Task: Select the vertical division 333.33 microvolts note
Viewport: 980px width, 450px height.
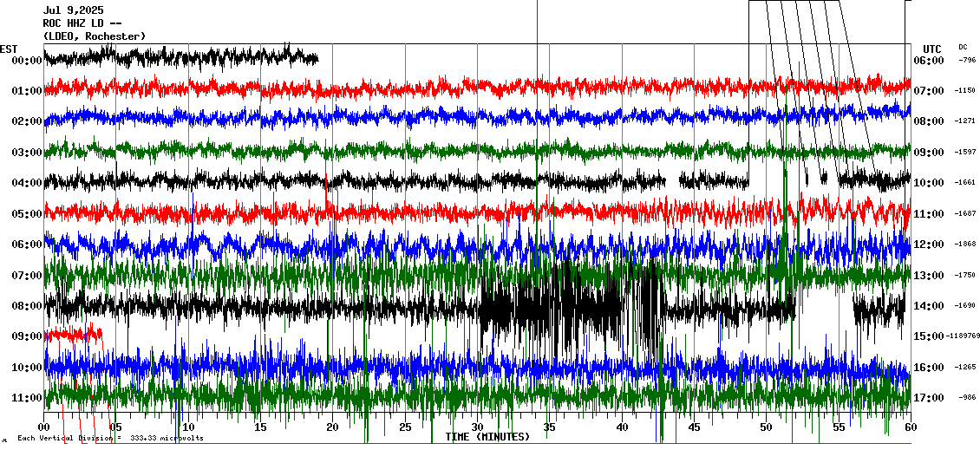Action: pos(110,438)
